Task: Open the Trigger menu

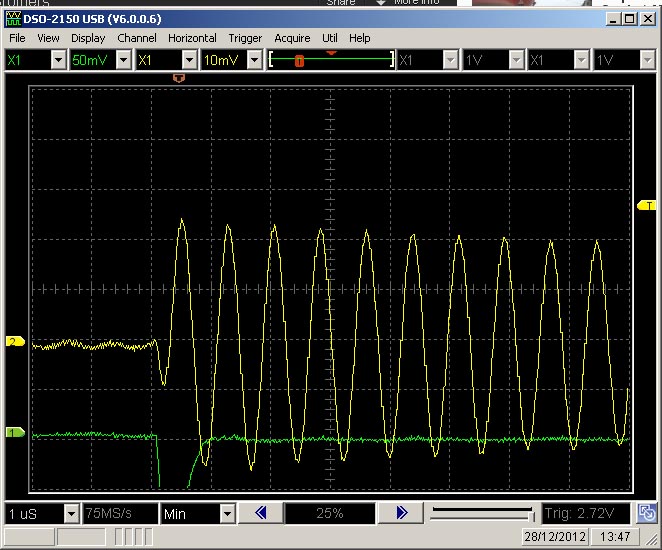Action: point(245,38)
